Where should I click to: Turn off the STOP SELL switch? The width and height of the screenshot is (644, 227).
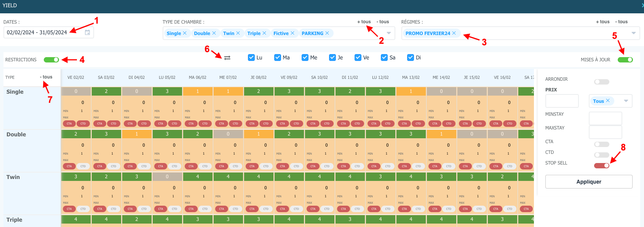coord(602,166)
